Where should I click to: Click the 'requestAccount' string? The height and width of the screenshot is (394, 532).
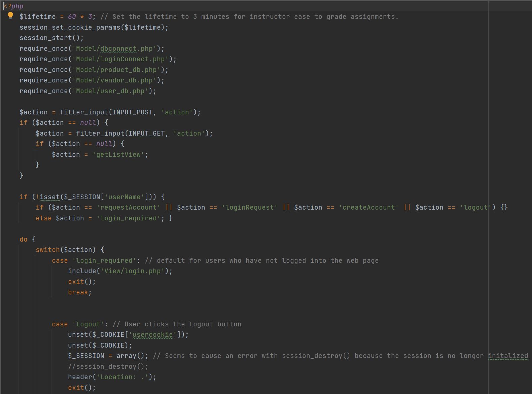pyautogui.click(x=129, y=207)
